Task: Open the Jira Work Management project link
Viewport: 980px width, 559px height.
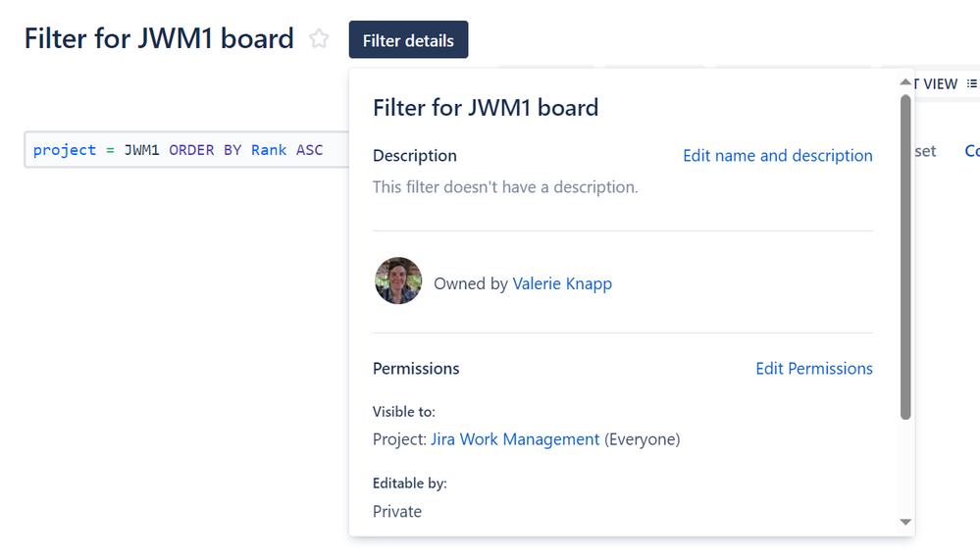Action: click(515, 439)
